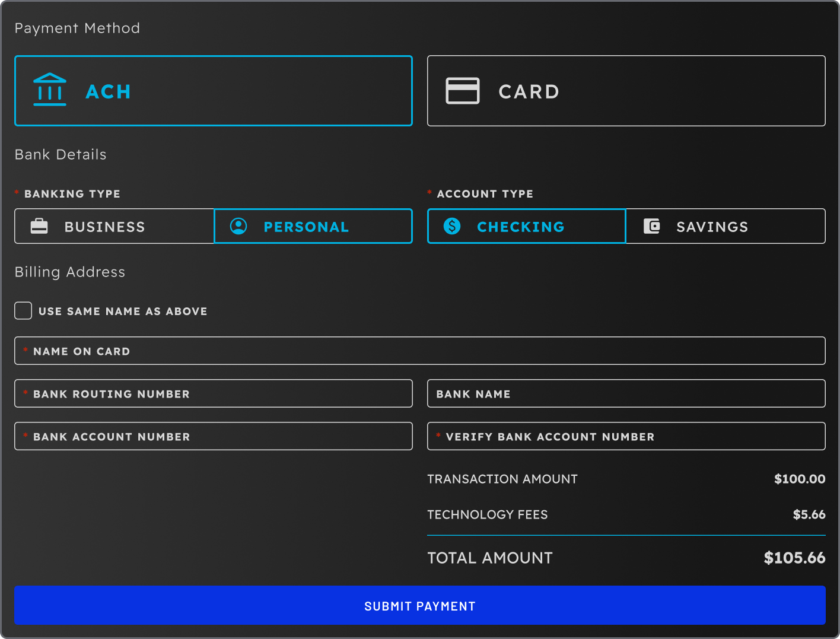The height and width of the screenshot is (639, 840).
Task: Click the Verify Bank Account Number field
Action: [x=626, y=436]
